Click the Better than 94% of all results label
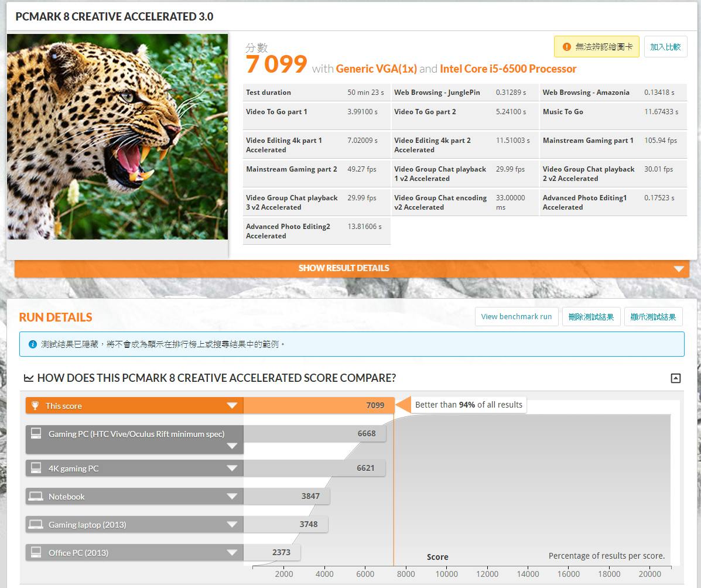Image resolution: width=701 pixels, height=588 pixels. [x=469, y=405]
